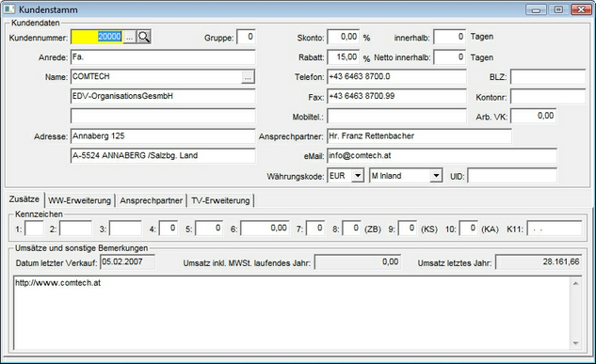Click the remarks text area with http://www.comtech.at

pos(292,313)
